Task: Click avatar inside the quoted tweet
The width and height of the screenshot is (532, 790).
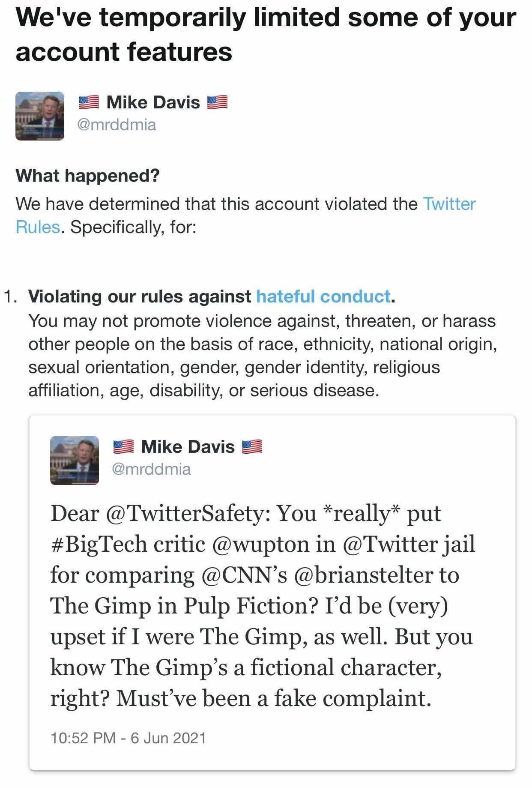Action: (x=75, y=460)
